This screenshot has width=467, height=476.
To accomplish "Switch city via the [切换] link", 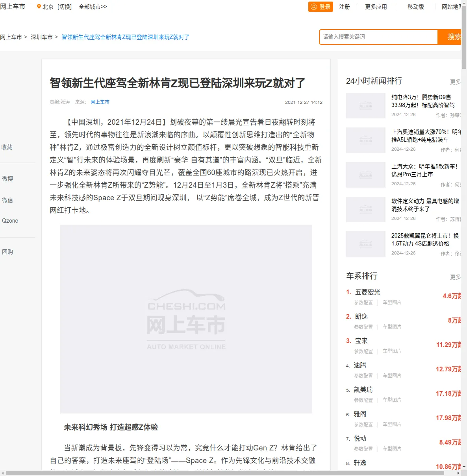I will click(x=65, y=7).
